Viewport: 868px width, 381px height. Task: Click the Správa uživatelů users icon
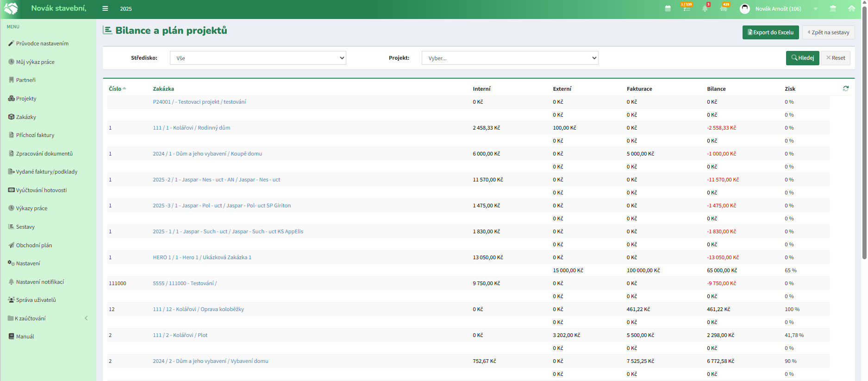(x=11, y=300)
